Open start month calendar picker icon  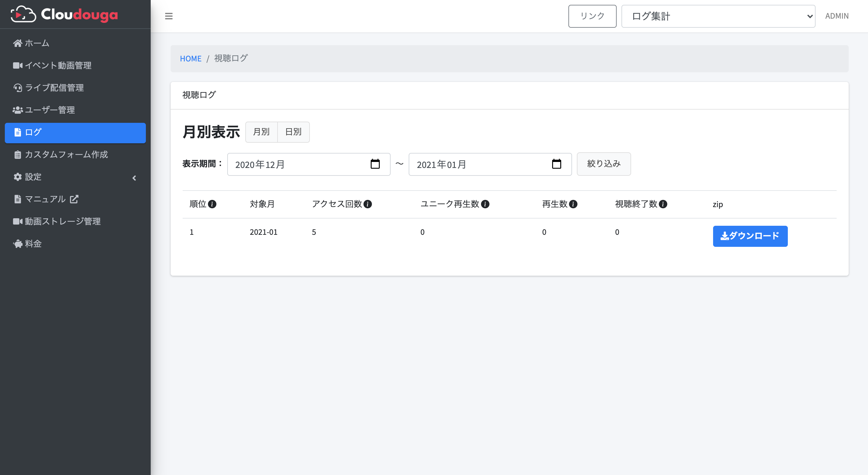point(375,164)
